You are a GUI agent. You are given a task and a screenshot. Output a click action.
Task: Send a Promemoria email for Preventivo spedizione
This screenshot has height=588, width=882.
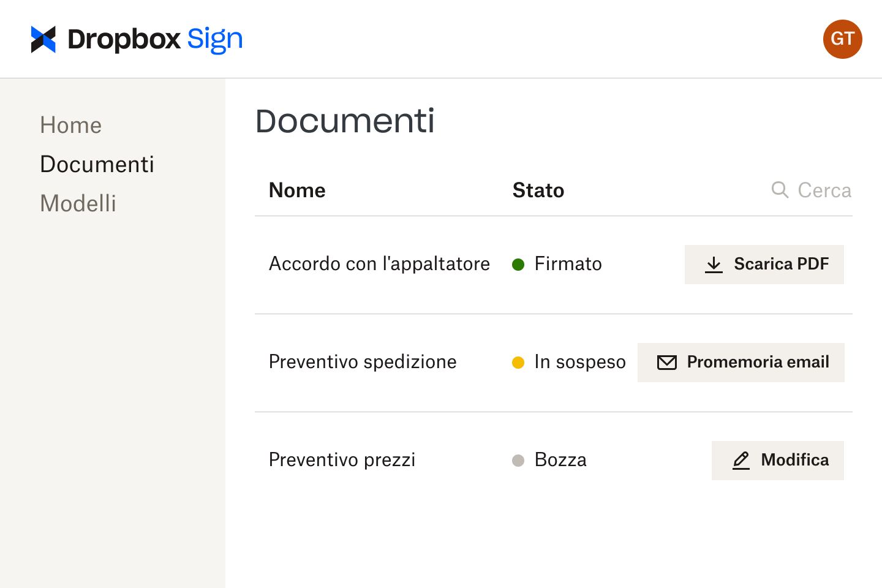[741, 362]
